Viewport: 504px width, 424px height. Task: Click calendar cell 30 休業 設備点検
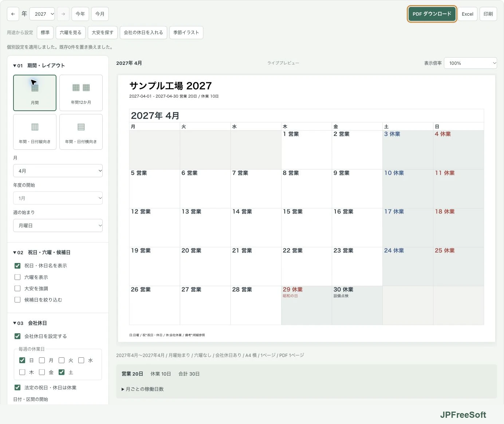[357, 305]
